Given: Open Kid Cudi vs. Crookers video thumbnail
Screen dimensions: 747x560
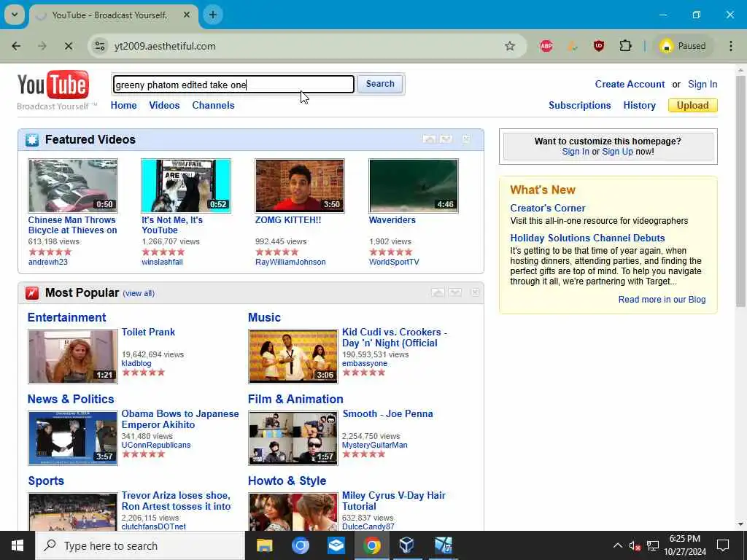Looking at the screenshot, I should 293,356.
